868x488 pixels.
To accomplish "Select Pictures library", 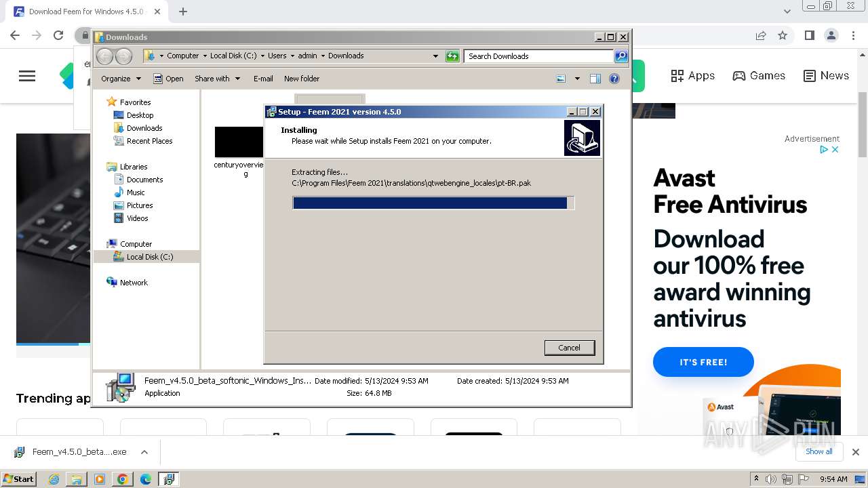I will (x=140, y=205).
